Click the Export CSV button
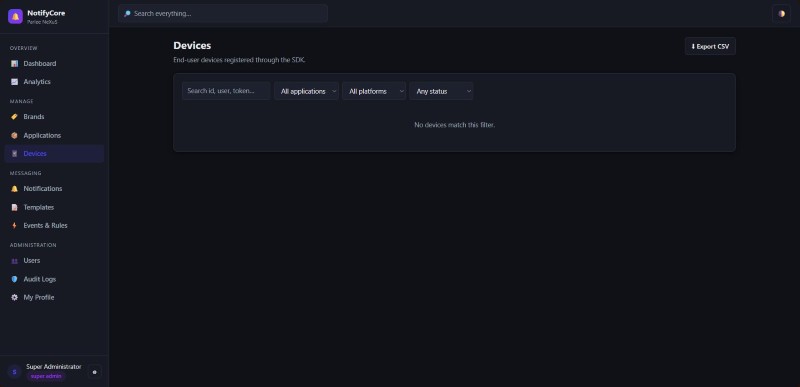 click(x=710, y=46)
